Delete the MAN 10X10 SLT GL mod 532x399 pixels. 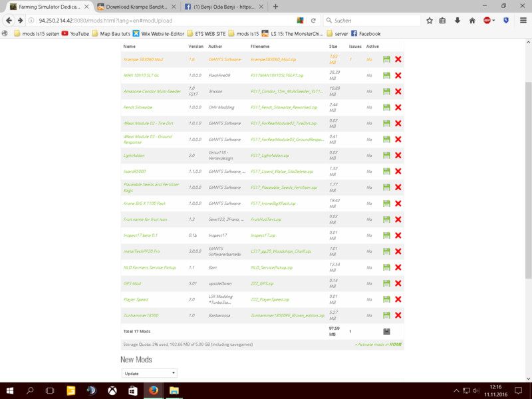click(x=398, y=75)
